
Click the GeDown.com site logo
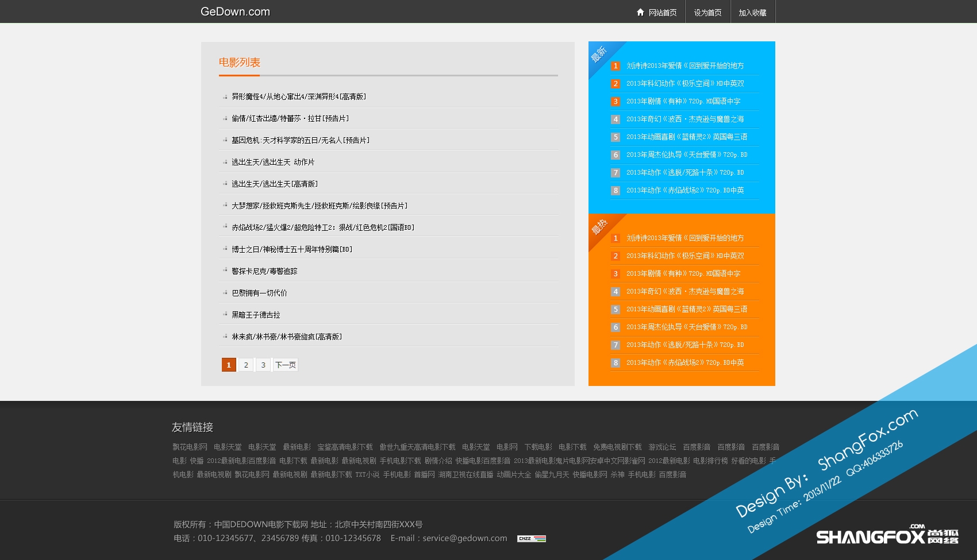coord(235,11)
